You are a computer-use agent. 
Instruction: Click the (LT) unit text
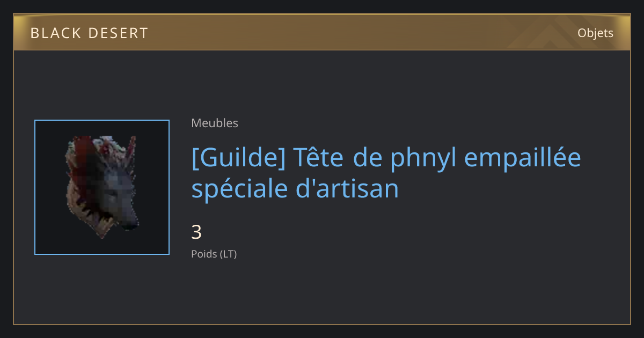[x=228, y=254]
